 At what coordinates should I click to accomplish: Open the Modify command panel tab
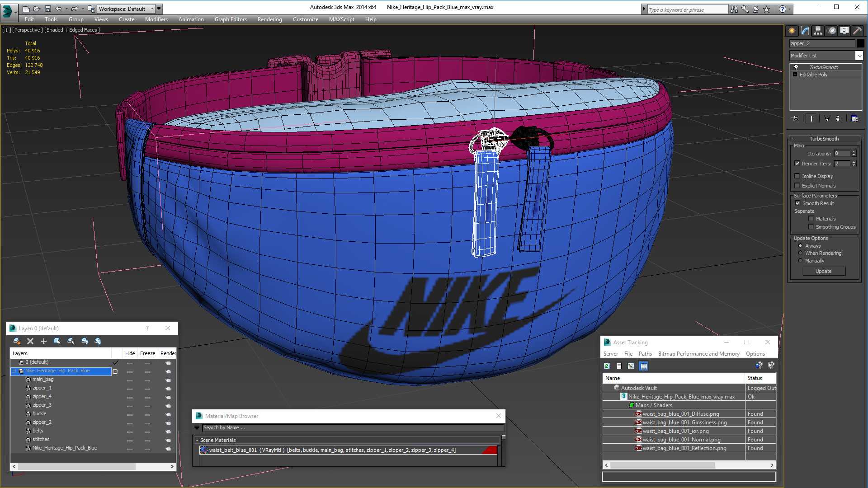click(805, 30)
